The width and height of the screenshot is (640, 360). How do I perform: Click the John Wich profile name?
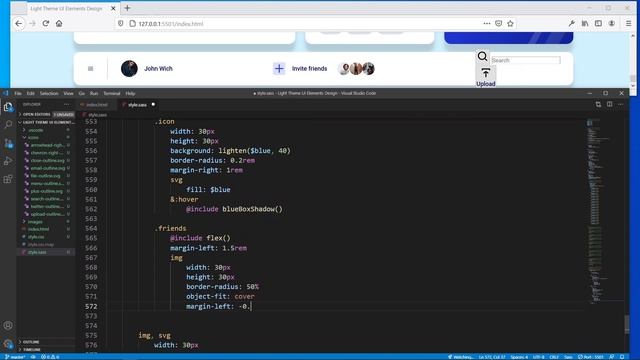click(x=158, y=69)
